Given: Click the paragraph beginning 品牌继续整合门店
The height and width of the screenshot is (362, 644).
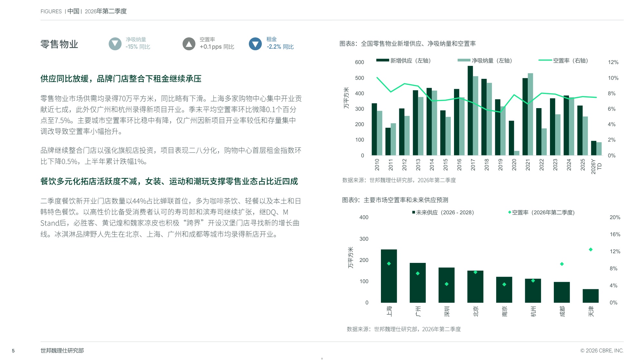Looking at the screenshot, I should pyautogui.click(x=171, y=156).
